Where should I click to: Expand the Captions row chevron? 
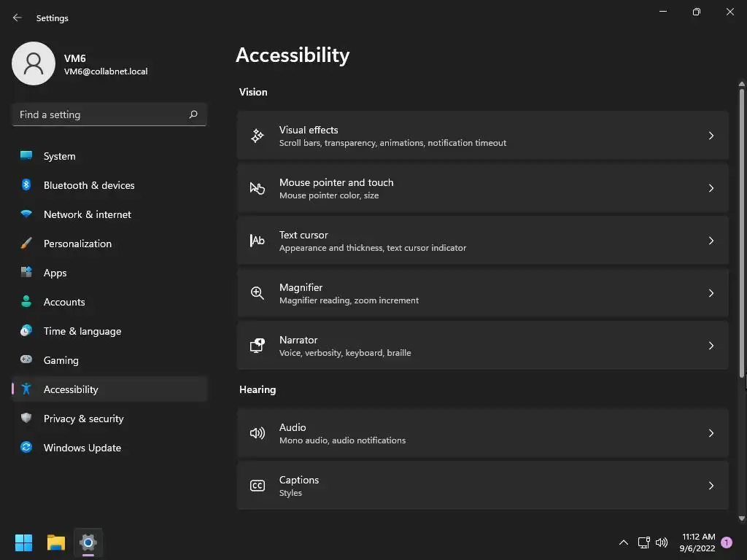[711, 486]
